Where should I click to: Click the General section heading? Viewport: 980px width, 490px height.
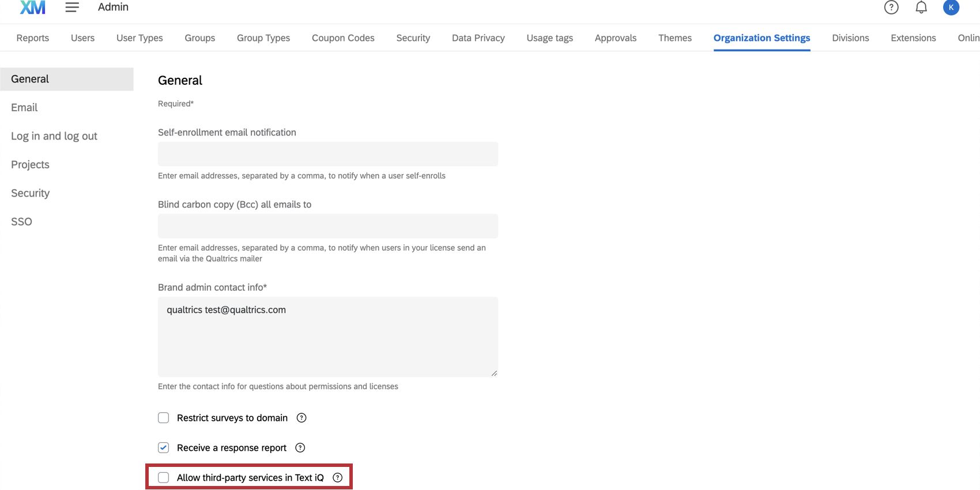180,80
